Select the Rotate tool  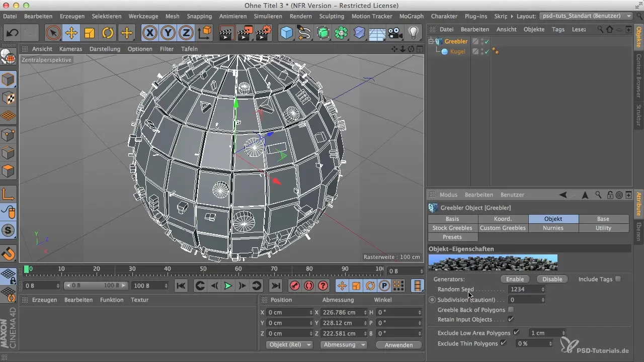(108, 33)
